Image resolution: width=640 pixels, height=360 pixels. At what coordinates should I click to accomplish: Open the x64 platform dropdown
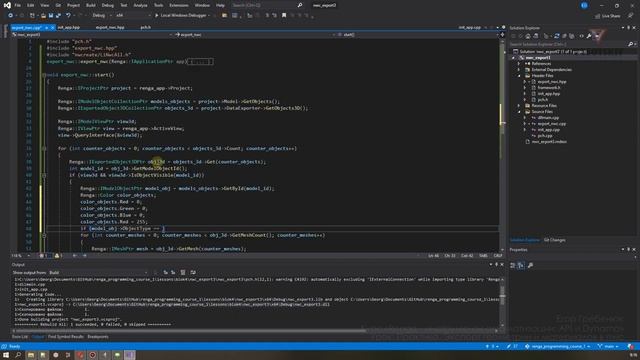(133, 16)
